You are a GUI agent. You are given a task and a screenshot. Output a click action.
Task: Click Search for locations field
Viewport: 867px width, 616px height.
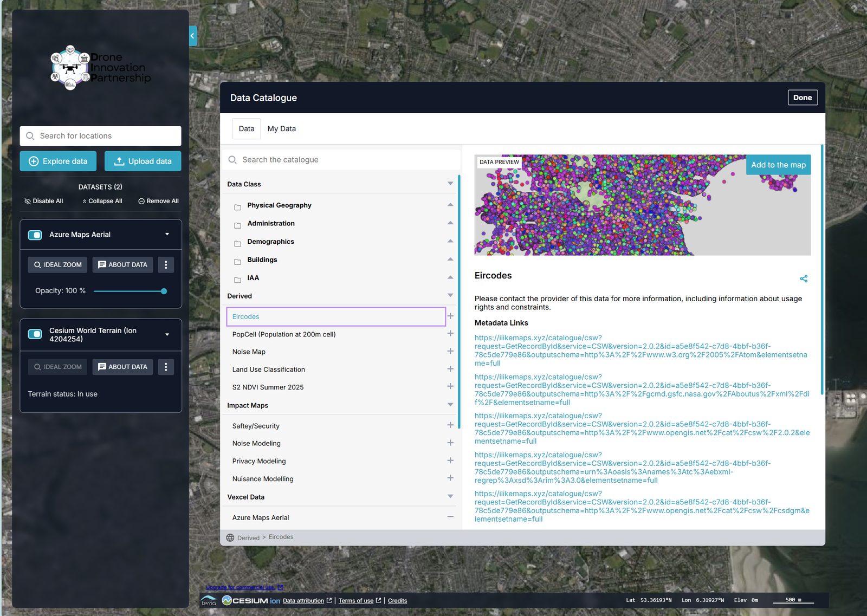click(x=101, y=136)
